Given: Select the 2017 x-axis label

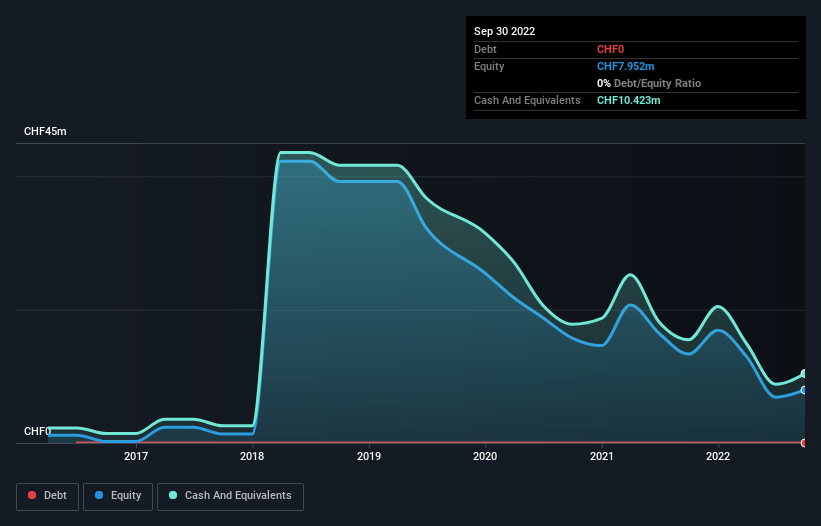Looking at the screenshot, I should pyautogui.click(x=136, y=456).
